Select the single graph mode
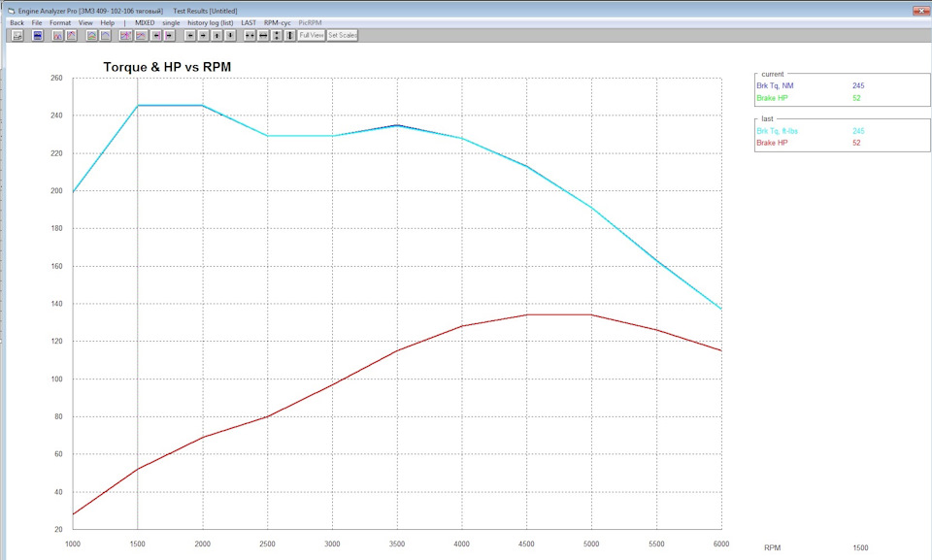Screen dimensions: 932x560 [x=171, y=22]
